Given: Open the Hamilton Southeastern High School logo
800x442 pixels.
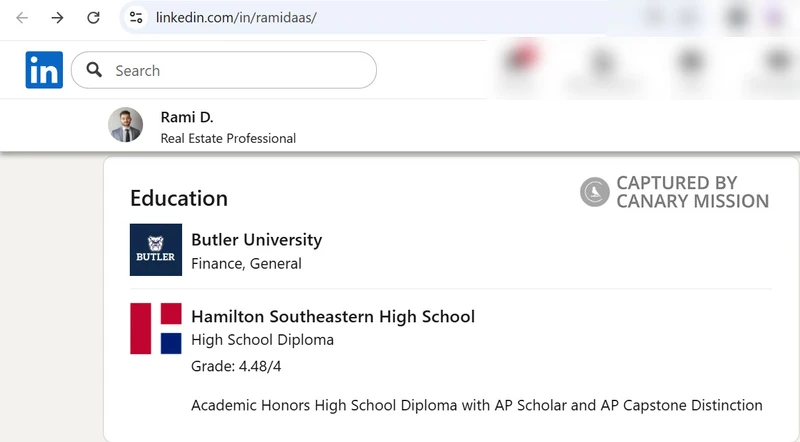Looking at the screenshot, I should (x=156, y=328).
